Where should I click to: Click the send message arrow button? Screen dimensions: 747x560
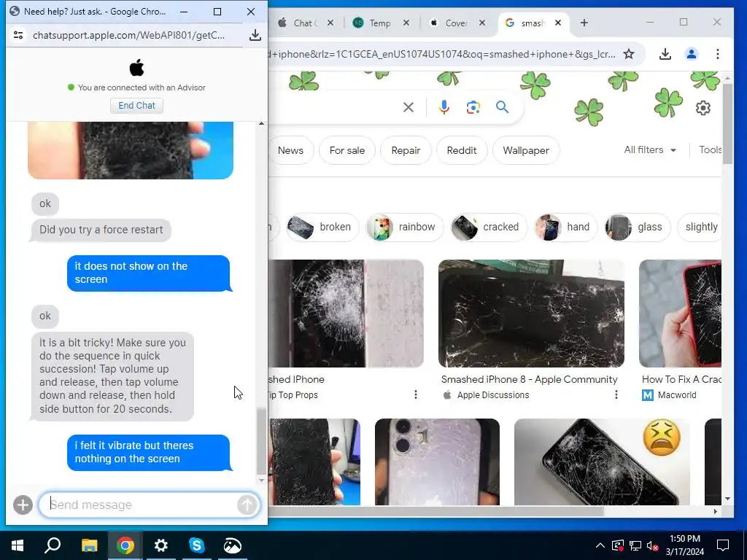click(247, 505)
